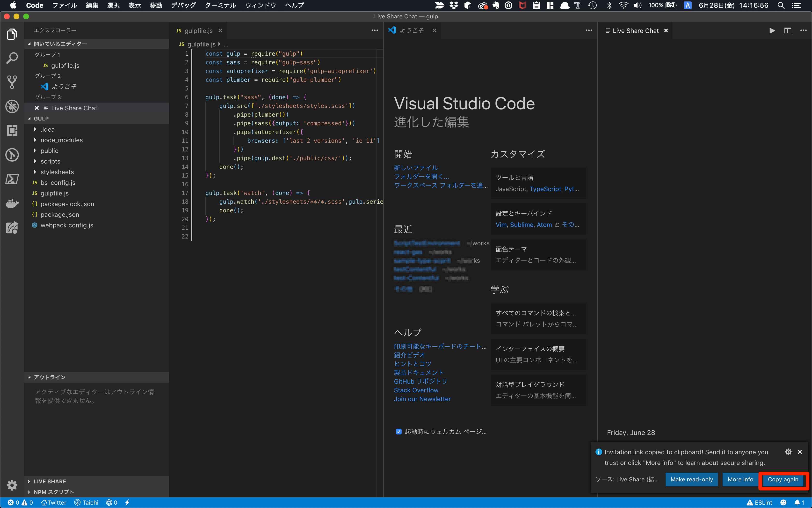Open the Debug view icon

(x=12, y=106)
